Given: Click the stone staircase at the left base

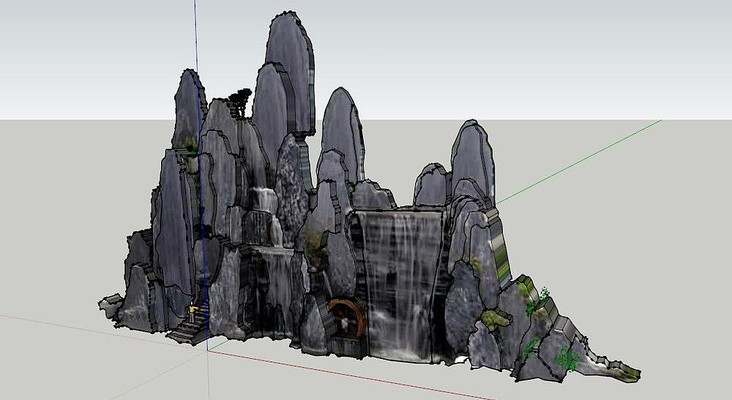Looking at the screenshot, I should coord(190,322).
